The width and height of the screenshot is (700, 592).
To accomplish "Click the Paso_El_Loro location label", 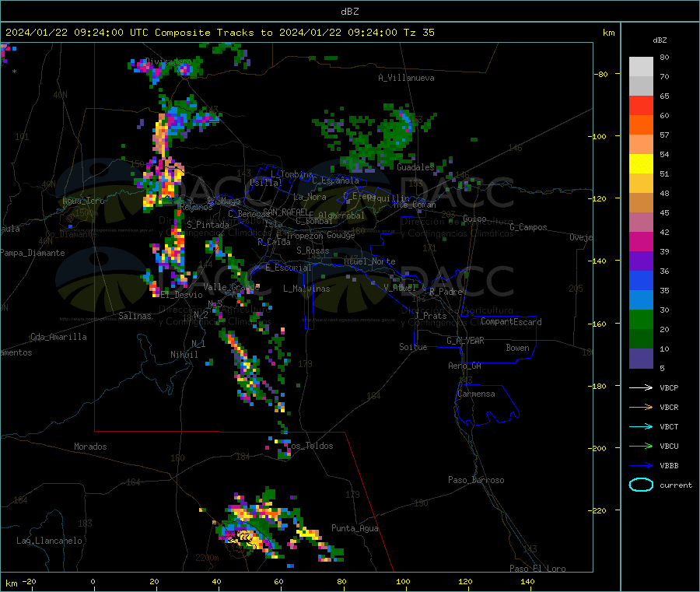I will [537, 569].
